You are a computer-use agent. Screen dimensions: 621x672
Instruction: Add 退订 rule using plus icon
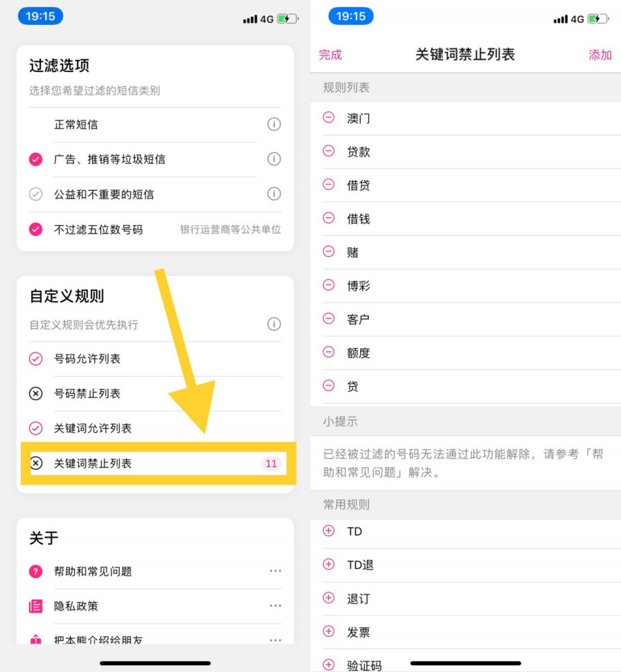(329, 598)
